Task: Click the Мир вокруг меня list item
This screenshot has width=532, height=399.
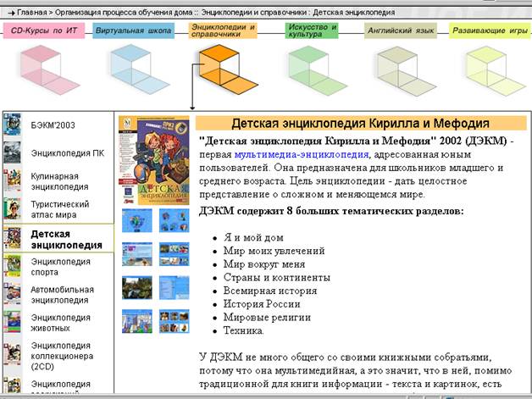Action: (x=264, y=264)
